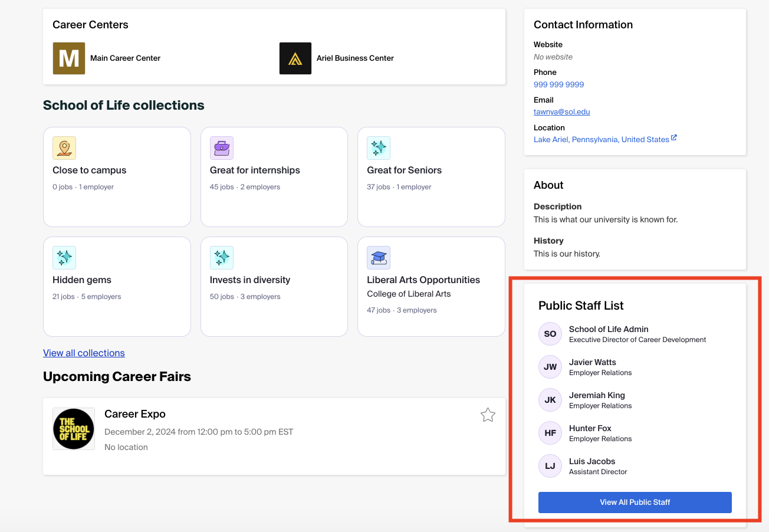The image size is (769, 532).
Task: Email tawnya@sol.edu
Action: click(561, 111)
